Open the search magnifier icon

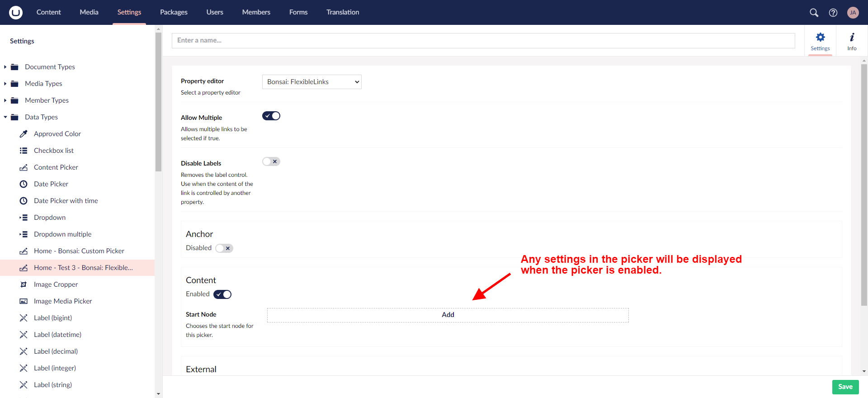(x=814, y=13)
